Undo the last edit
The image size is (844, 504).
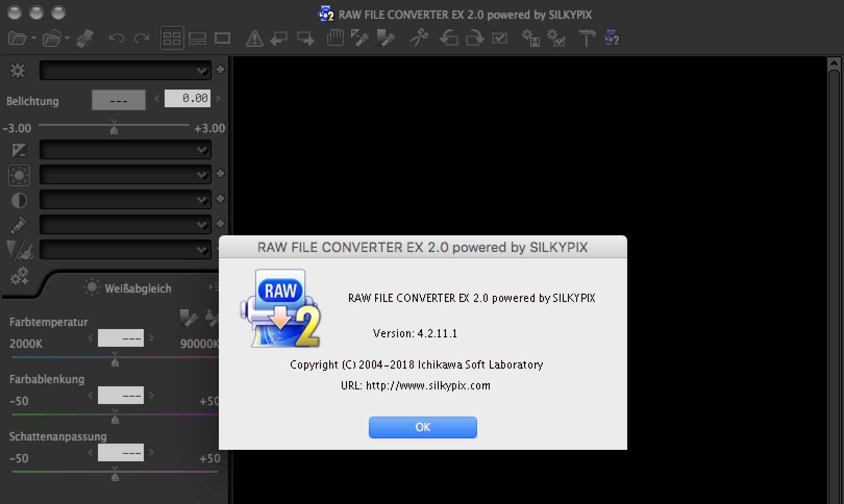[116, 39]
